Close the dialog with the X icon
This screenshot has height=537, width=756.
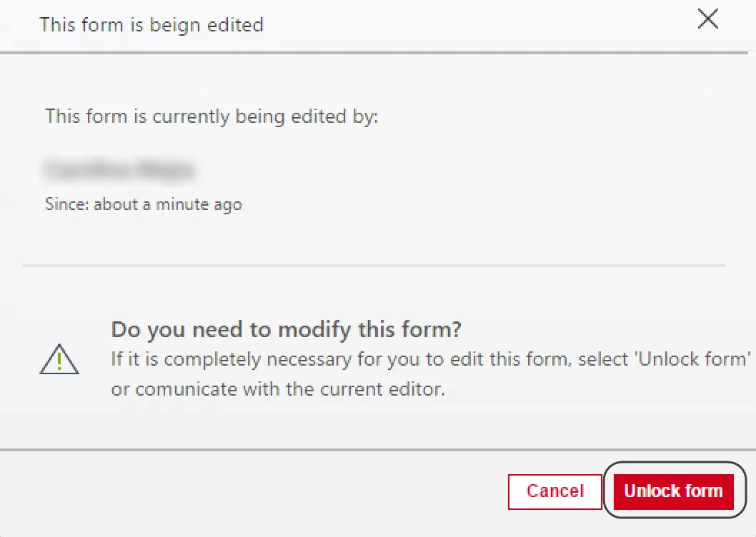click(x=708, y=19)
